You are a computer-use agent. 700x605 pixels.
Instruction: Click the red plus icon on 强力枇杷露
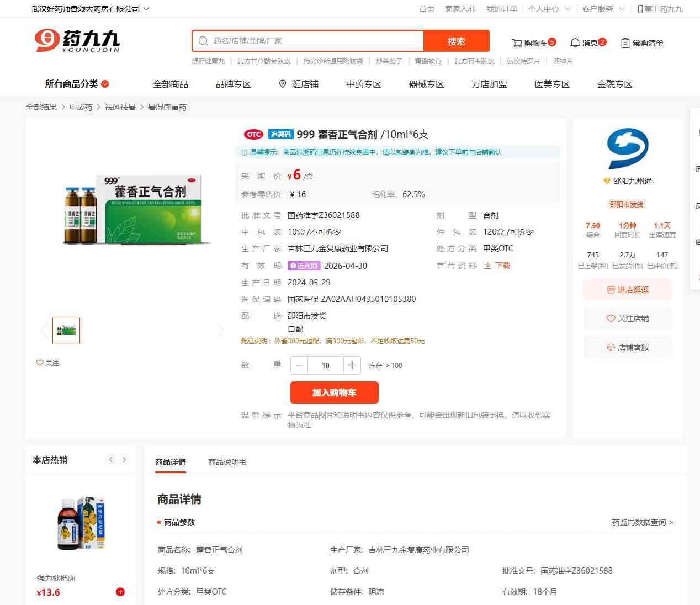(x=120, y=592)
